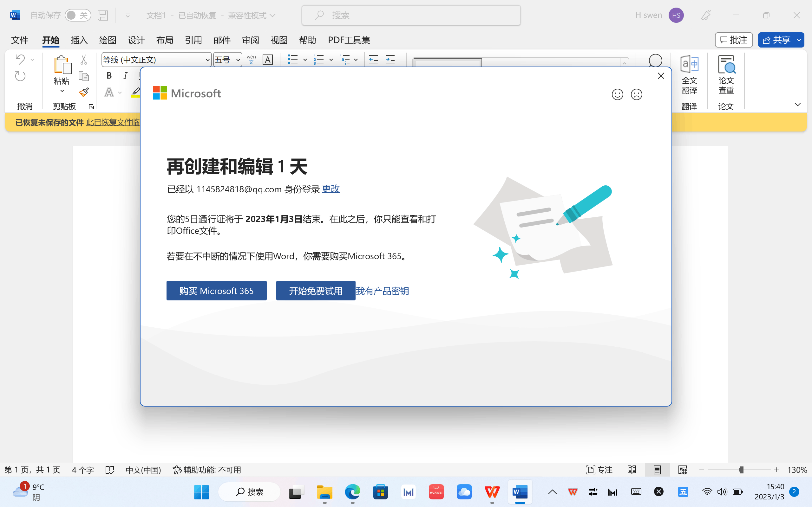Open the font name dropdown

[x=207, y=60]
